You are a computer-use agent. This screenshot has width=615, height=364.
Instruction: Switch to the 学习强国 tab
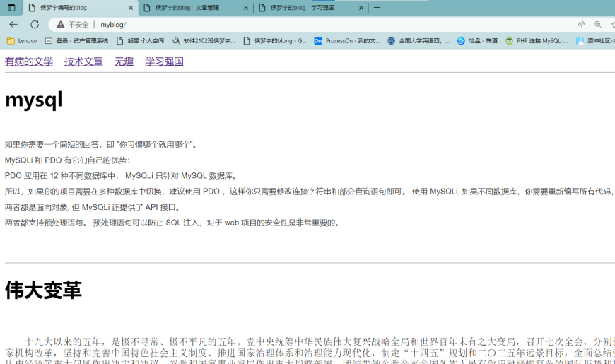point(311,8)
